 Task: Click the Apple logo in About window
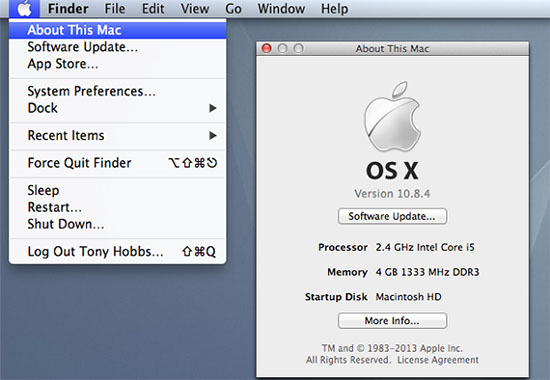tap(392, 117)
